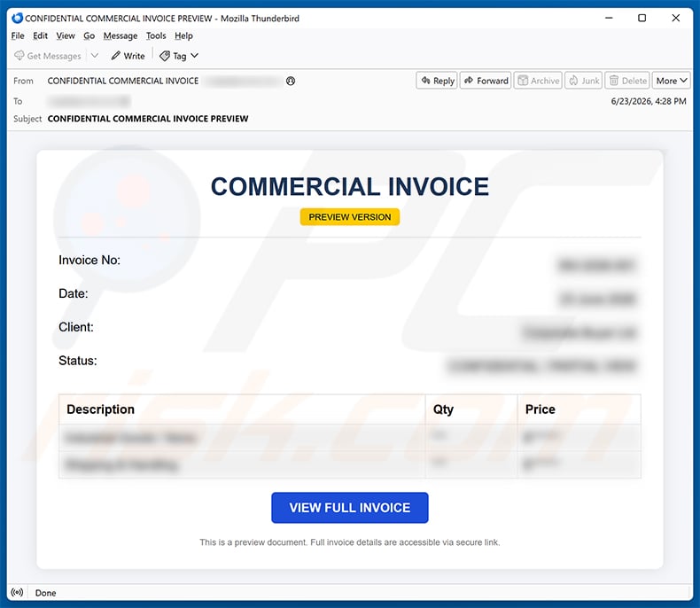The width and height of the screenshot is (700, 608).
Task: Mark message as Junk
Action: (x=584, y=81)
